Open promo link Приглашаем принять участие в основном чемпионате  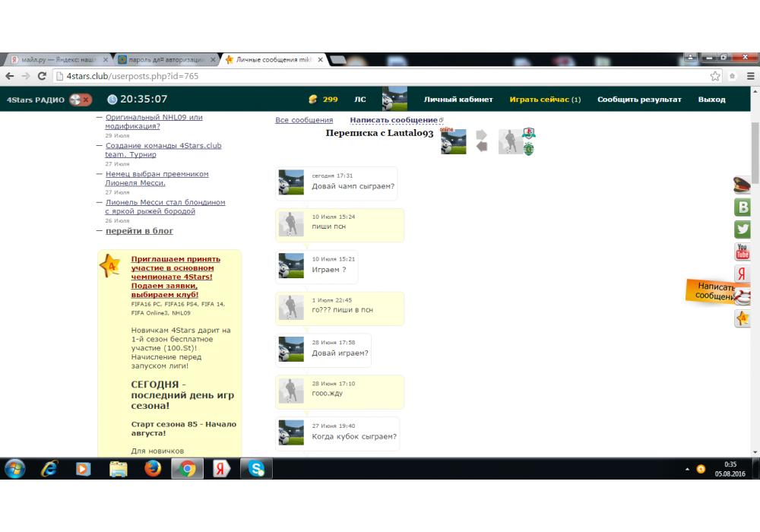[x=176, y=277]
